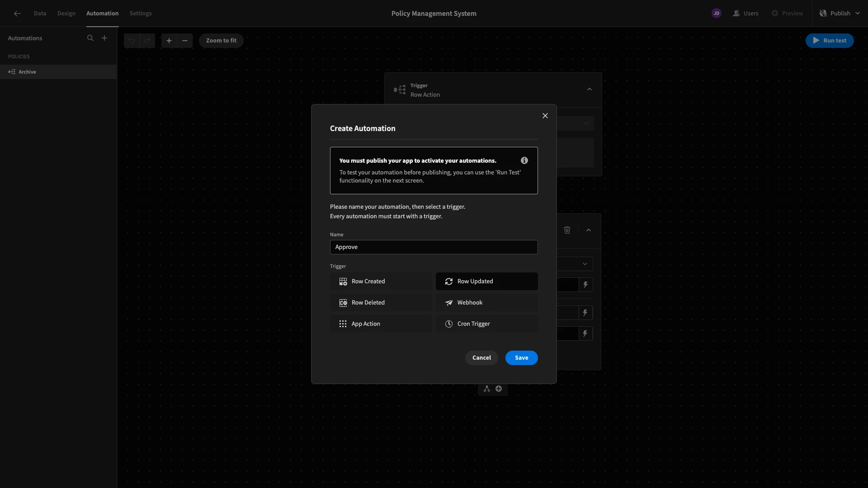This screenshot has width=868, height=488.
Task: Select the Row Created trigger
Action: 381,282
